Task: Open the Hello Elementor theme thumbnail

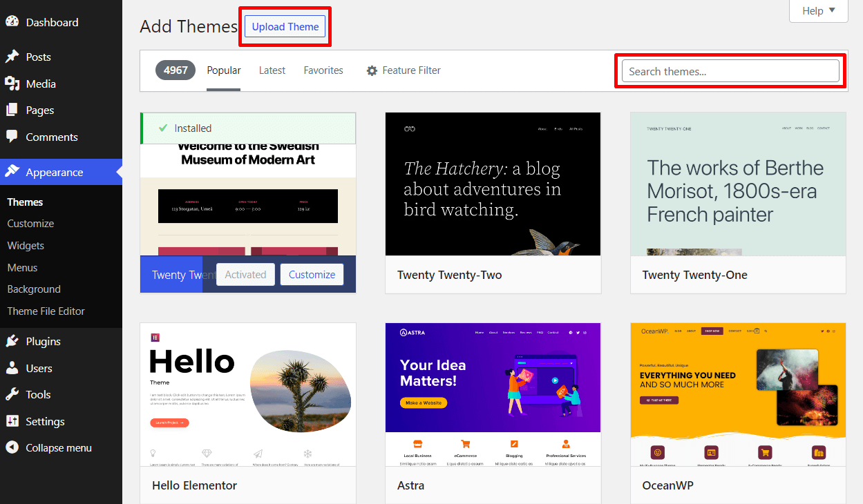Action: (248, 395)
